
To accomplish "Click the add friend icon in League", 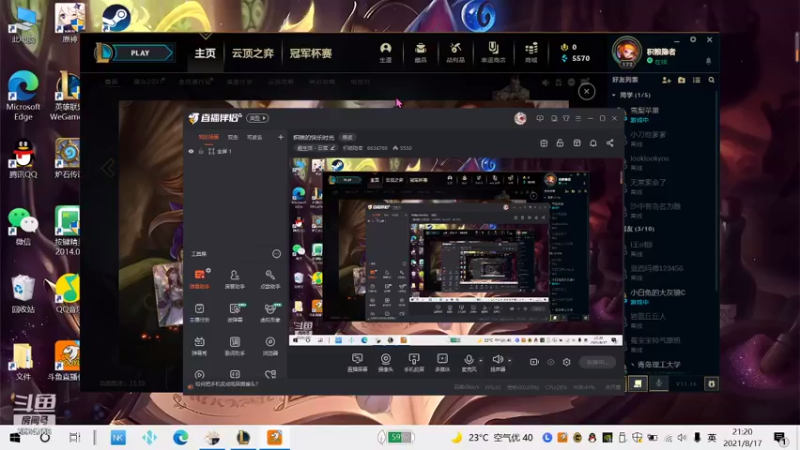I will [666, 80].
